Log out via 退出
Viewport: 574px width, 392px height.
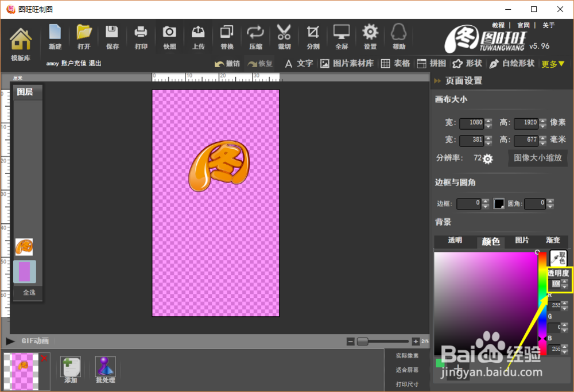click(x=95, y=63)
